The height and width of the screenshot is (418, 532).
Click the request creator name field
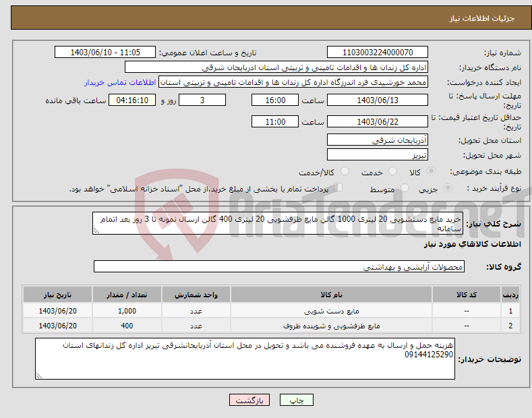(293, 82)
